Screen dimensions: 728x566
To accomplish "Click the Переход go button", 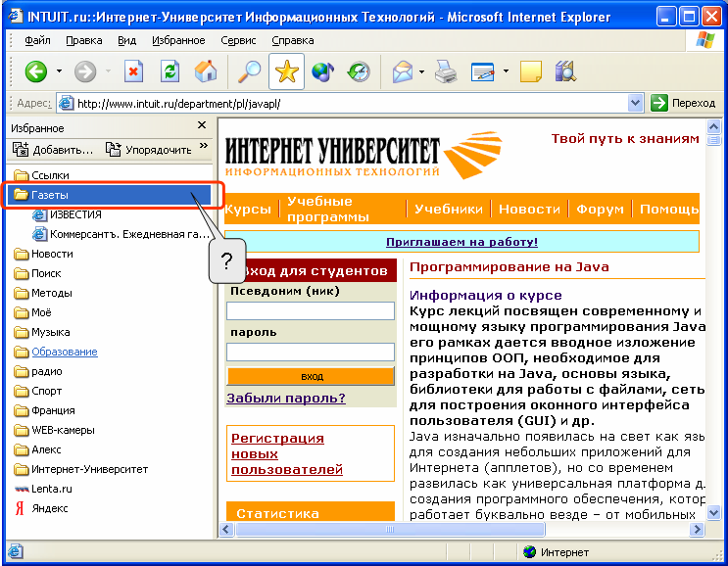I will pos(683,103).
